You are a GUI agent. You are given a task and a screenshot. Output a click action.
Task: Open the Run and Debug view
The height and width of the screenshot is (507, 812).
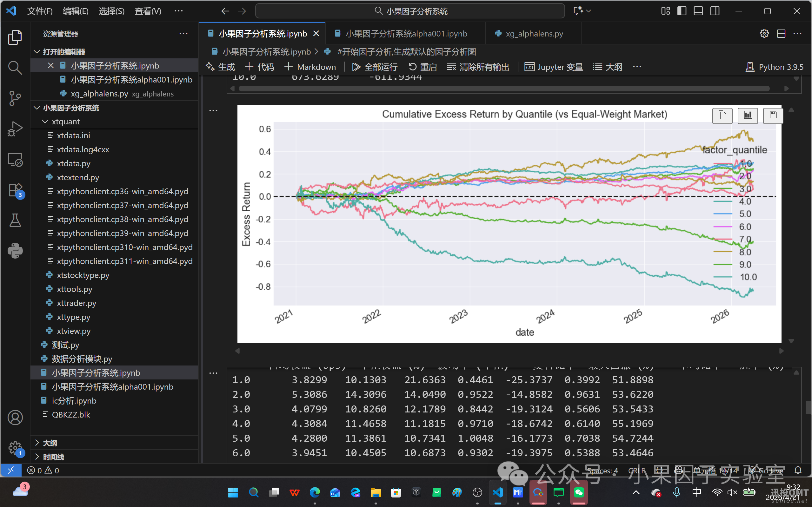(x=15, y=129)
